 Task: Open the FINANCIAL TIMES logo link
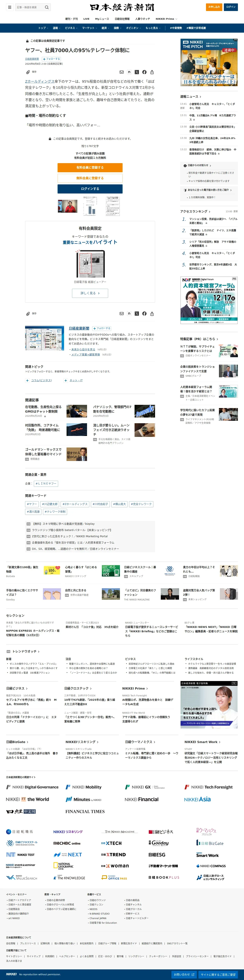85,812
